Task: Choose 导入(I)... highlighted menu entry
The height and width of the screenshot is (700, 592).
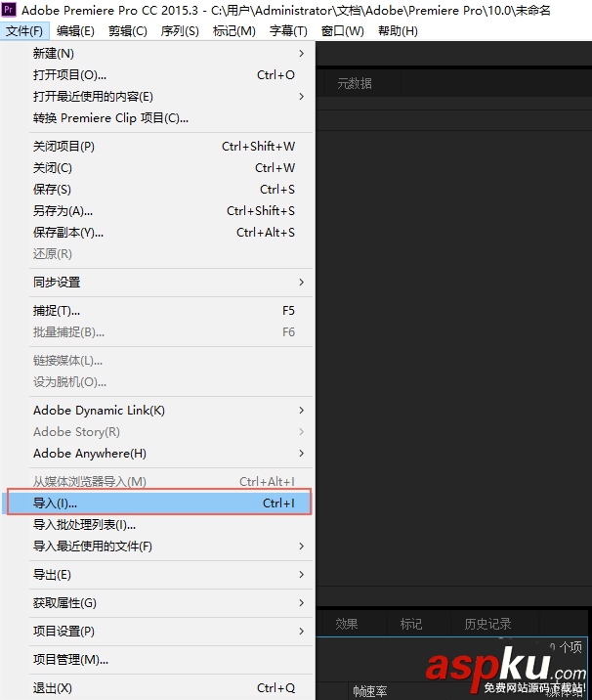Action: (x=159, y=503)
